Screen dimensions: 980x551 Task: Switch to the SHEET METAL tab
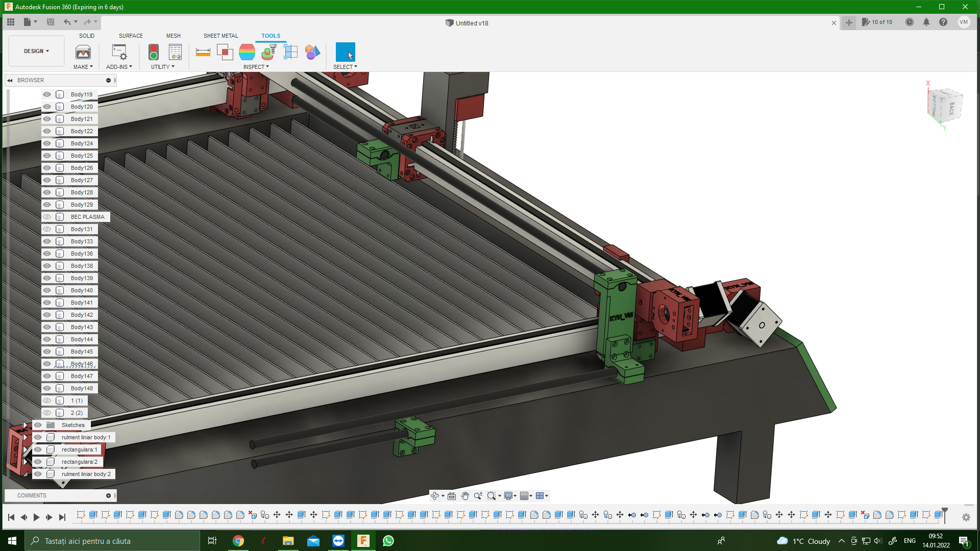click(220, 36)
